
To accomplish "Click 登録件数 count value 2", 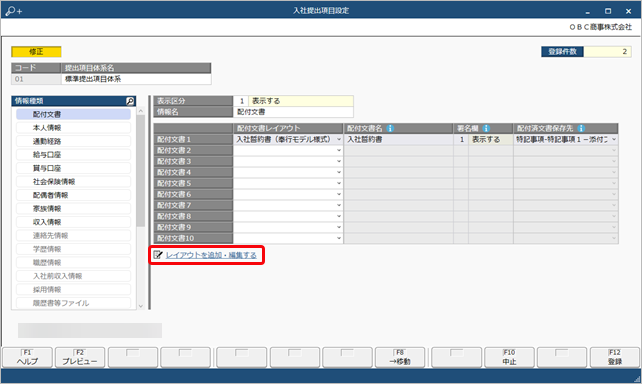I will coord(608,52).
